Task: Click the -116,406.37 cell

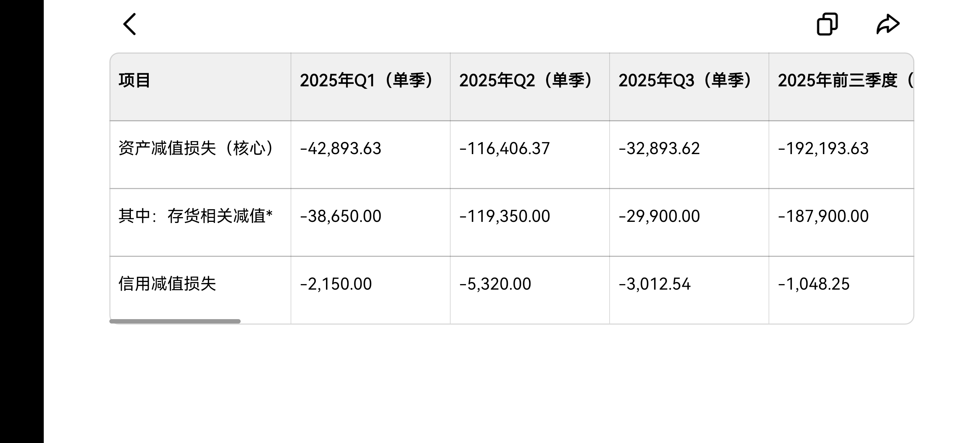Action: pyautogui.click(x=505, y=148)
